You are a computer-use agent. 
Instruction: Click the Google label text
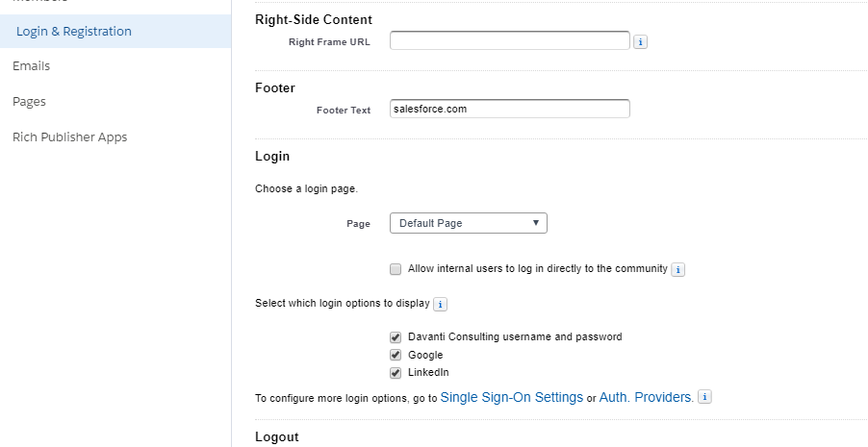click(x=425, y=355)
